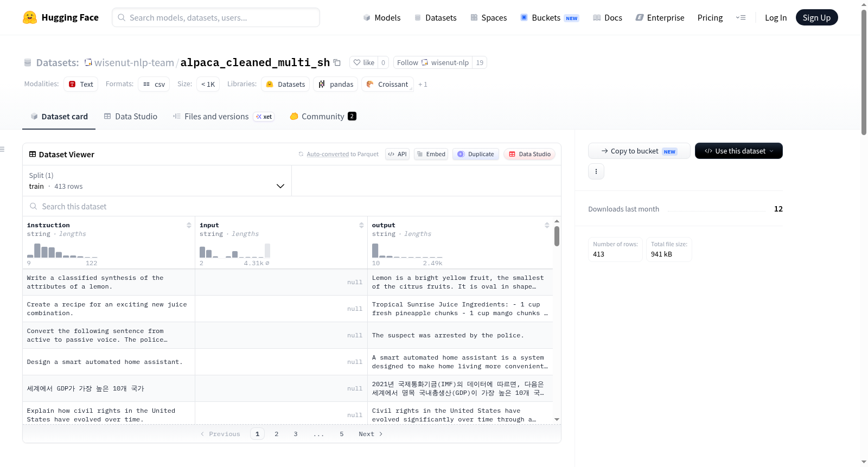Open Files and versions tab
Viewport: 868px width, 467px height.
(x=224, y=117)
